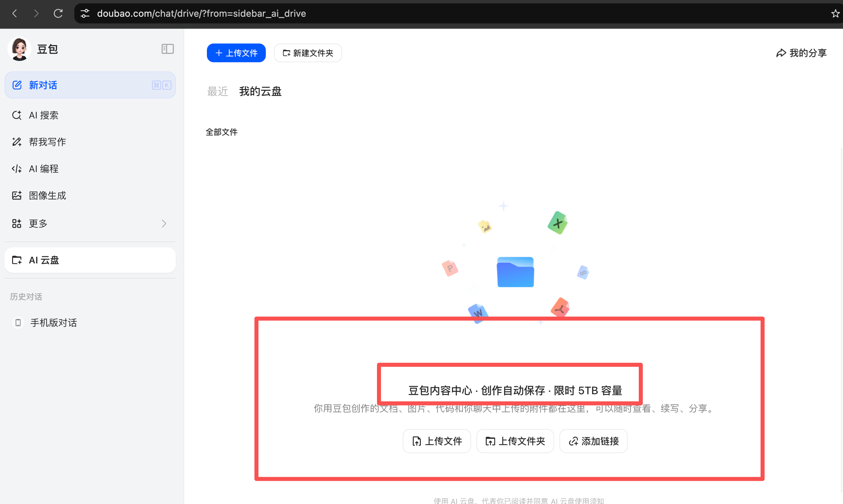Click the 上传文件夹 button
The image size is (843, 504).
(515, 441)
